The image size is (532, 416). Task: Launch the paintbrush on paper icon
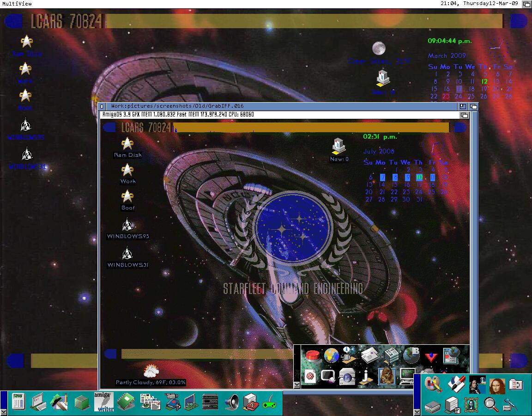(x=456, y=384)
